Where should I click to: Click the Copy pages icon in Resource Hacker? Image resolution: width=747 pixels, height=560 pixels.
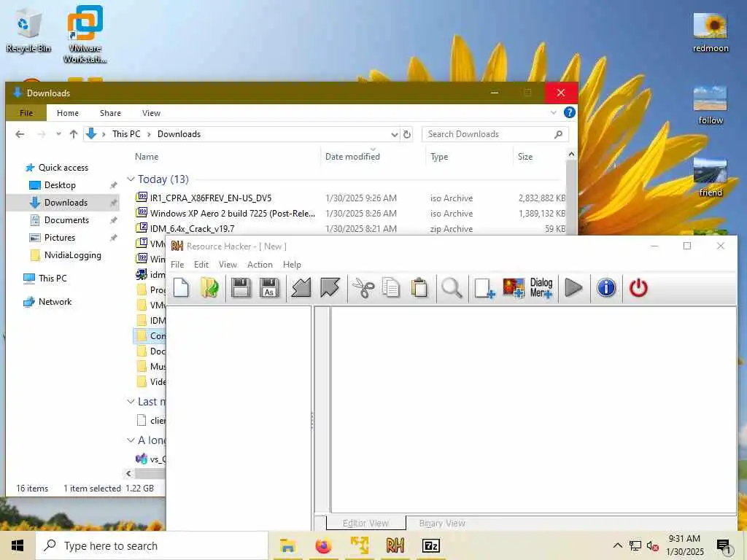[391, 288]
